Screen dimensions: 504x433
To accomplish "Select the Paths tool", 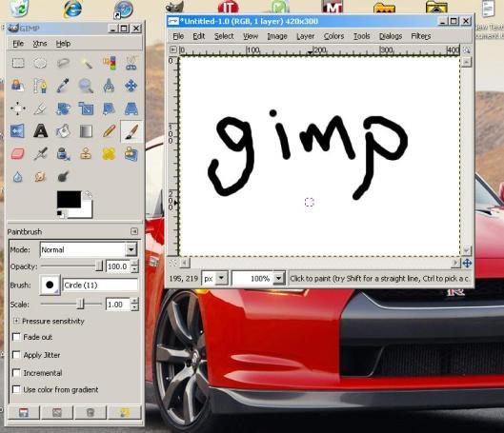I will pos(40,86).
